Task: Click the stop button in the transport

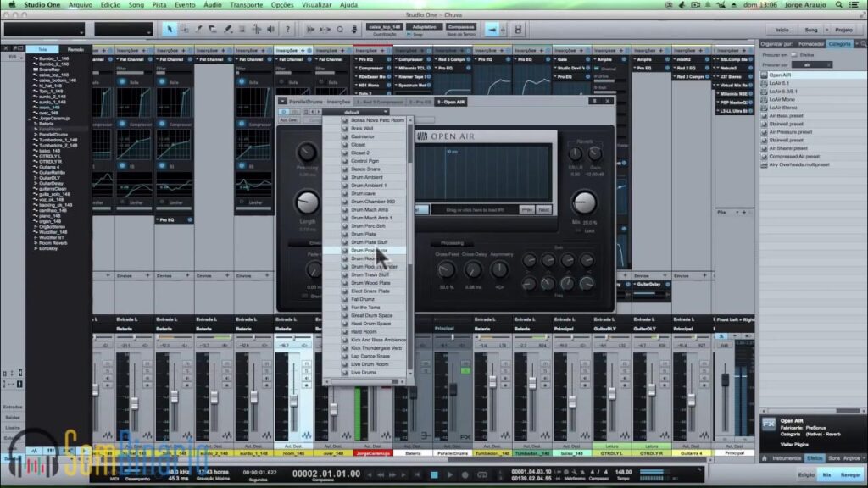Action: [435, 474]
